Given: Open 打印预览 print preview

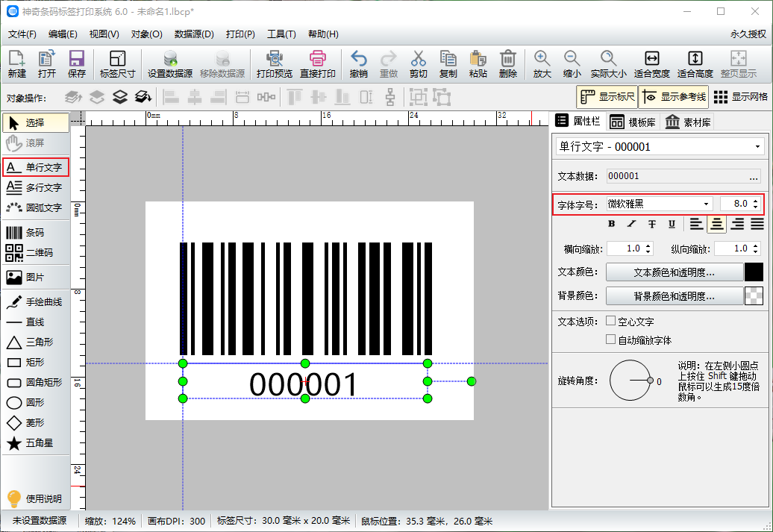Looking at the screenshot, I should click(274, 64).
